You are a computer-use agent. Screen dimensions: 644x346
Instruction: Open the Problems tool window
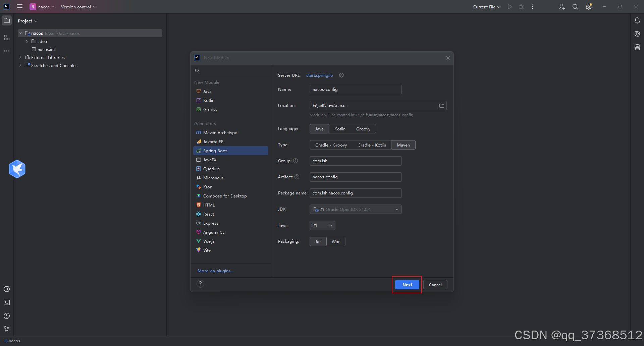pos(7,316)
